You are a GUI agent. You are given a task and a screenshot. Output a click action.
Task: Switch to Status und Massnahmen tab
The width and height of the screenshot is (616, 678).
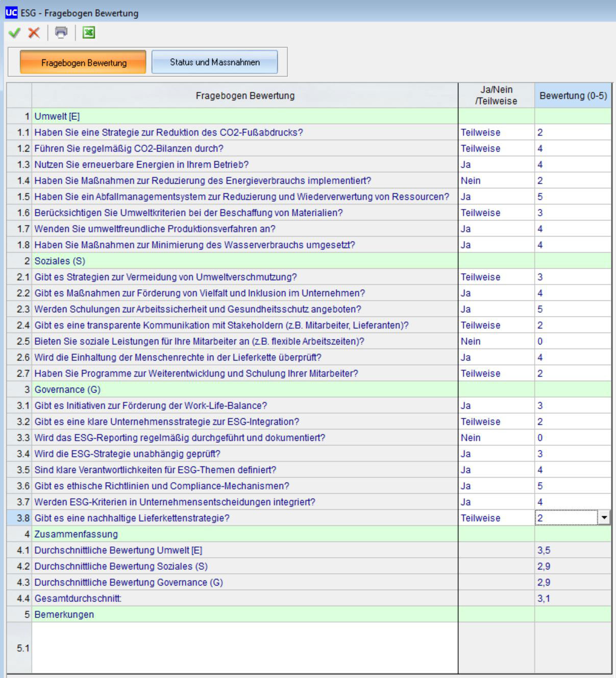[214, 62]
